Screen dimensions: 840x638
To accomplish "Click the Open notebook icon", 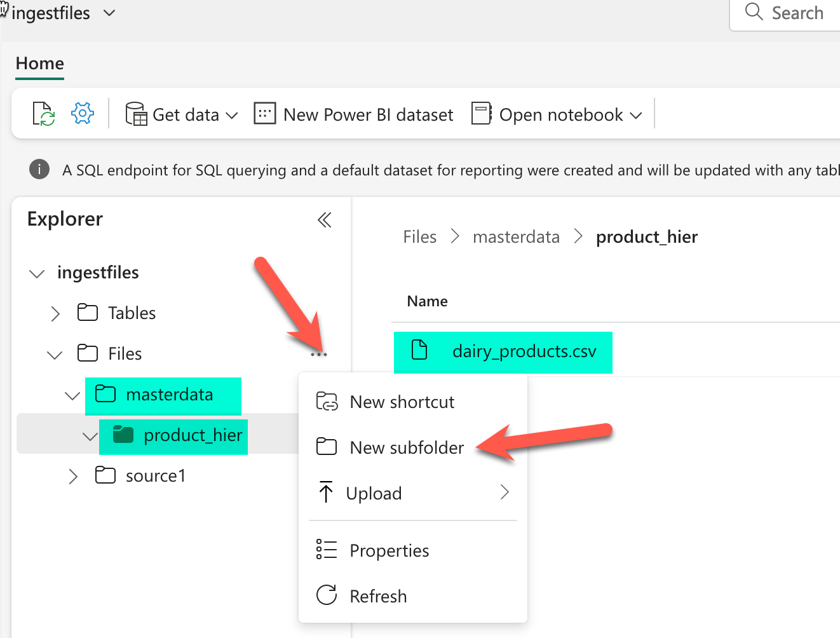I will (481, 114).
